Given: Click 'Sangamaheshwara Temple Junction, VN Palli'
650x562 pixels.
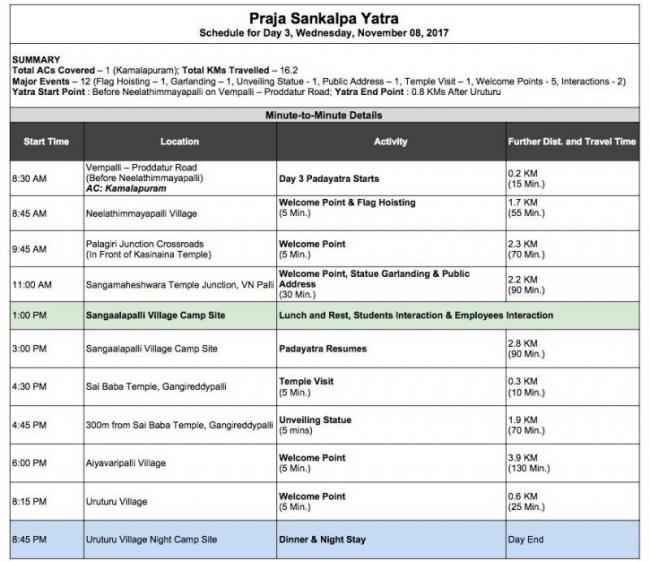Looking at the screenshot, I should [179, 285].
